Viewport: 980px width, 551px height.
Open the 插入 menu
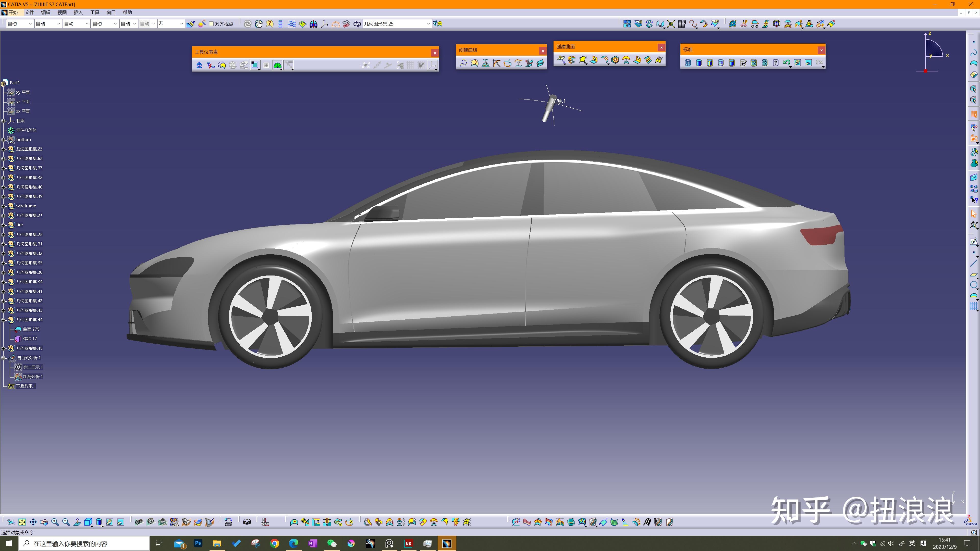[x=78, y=12]
